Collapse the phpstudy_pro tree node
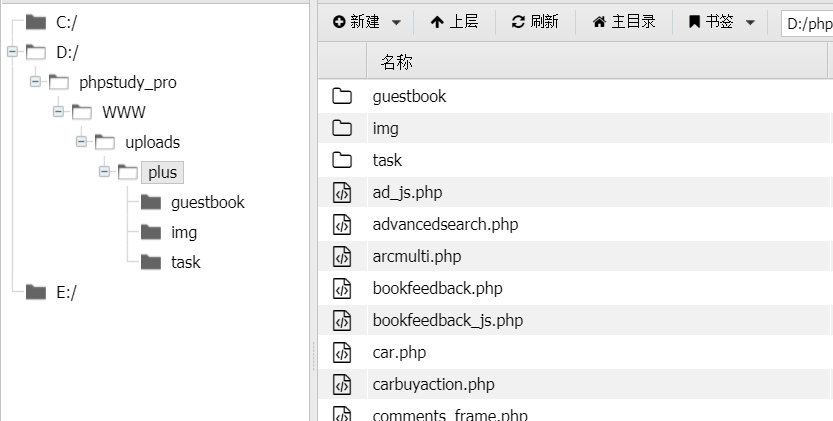Viewport: 833px width, 421px height. pos(35,82)
